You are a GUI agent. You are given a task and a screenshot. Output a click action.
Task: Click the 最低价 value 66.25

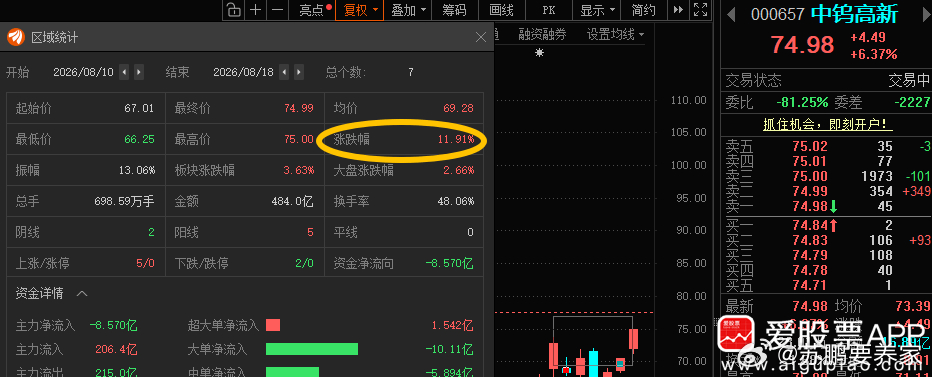(x=139, y=140)
